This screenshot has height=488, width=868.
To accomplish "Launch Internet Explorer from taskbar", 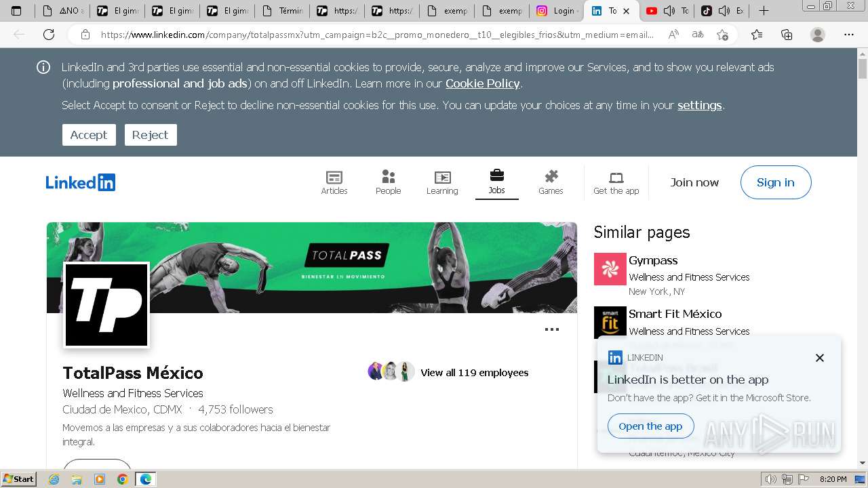I will pyautogui.click(x=54, y=479).
